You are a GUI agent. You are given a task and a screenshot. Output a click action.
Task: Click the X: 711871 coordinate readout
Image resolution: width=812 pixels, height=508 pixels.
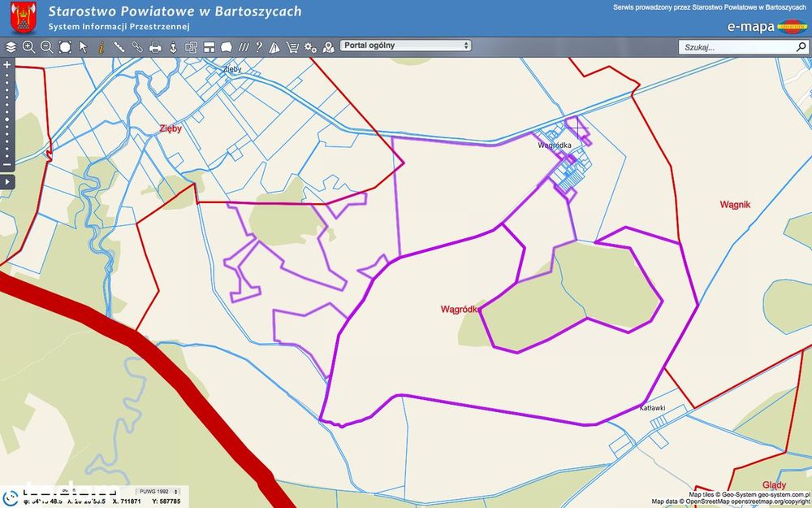126,501
